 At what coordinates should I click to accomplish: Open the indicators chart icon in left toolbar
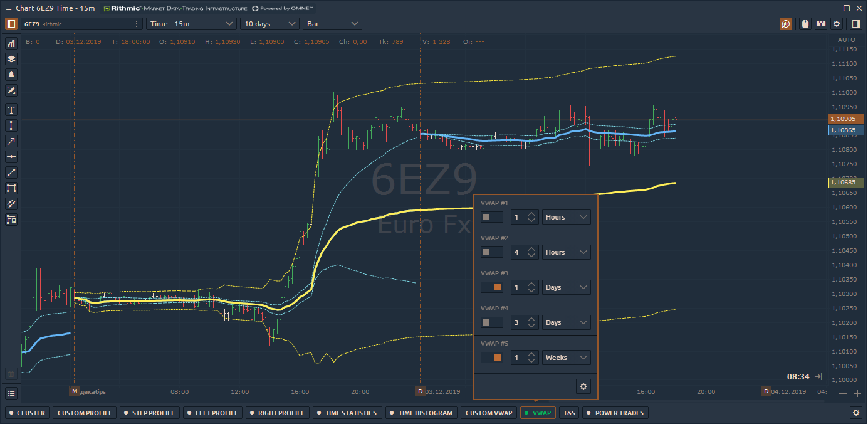tap(11, 43)
